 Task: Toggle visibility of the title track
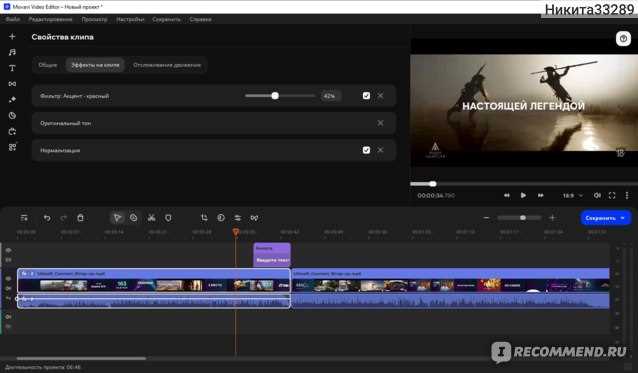(x=9, y=251)
